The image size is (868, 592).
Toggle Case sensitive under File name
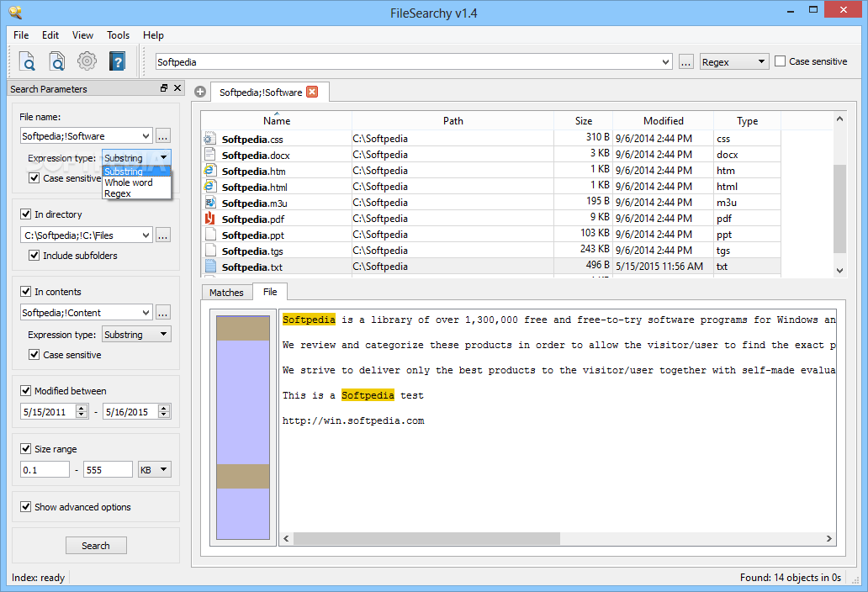tap(34, 178)
